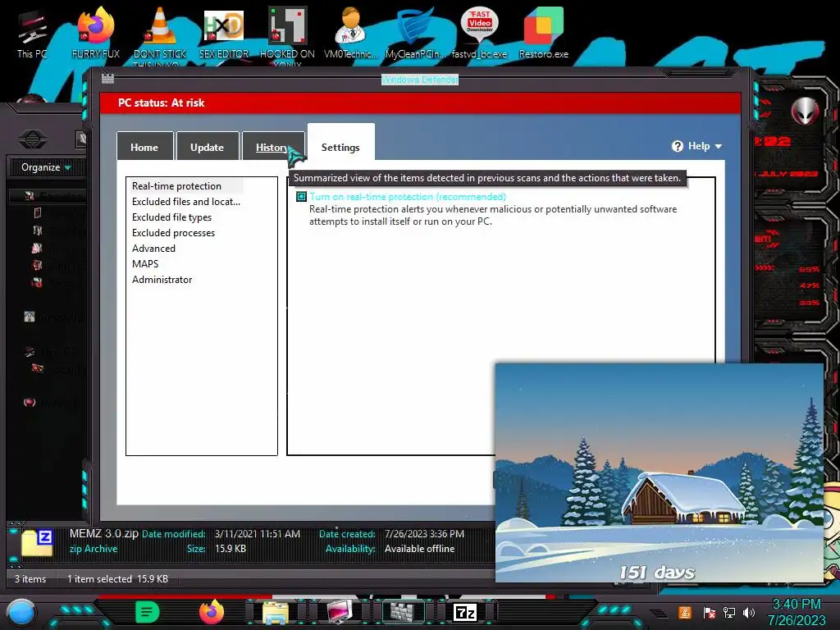The width and height of the screenshot is (840, 630).
Task: Click the '3 items' status bar text
Action: pyautogui.click(x=30, y=579)
